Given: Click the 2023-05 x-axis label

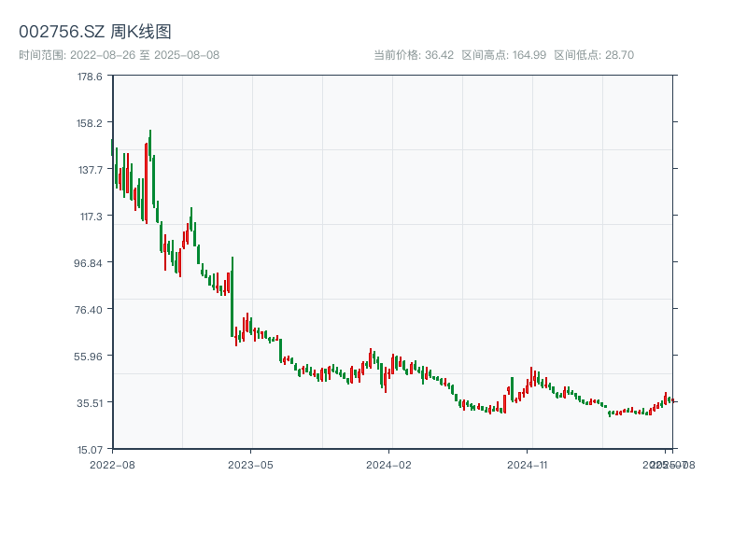Looking at the screenshot, I should point(248,464).
